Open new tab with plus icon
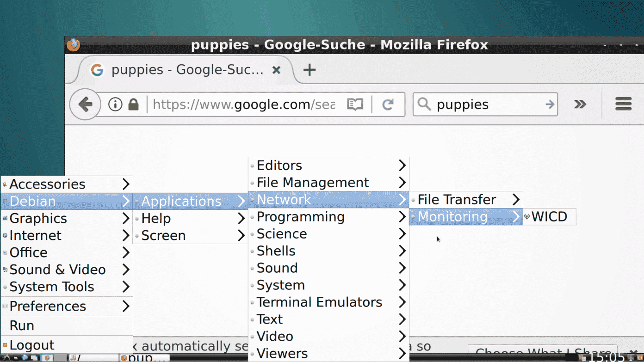Viewport: 644px width, 362px height. [x=309, y=70]
